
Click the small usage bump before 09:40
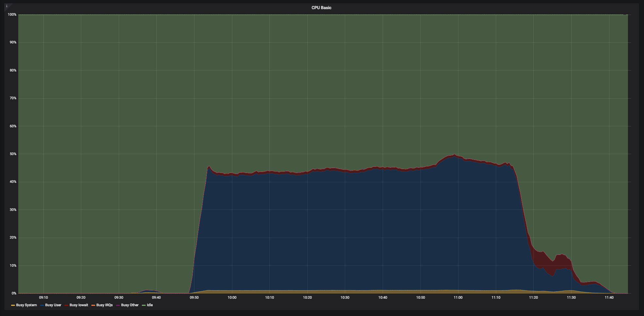[x=147, y=290]
